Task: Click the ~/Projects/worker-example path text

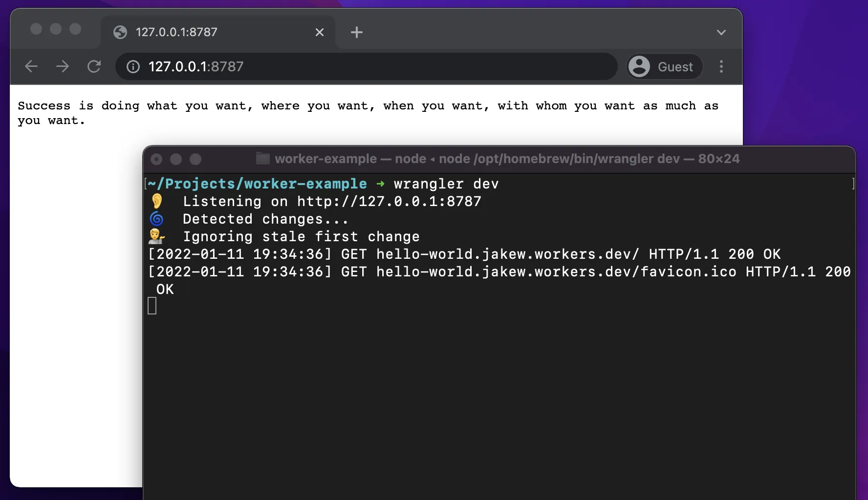Action: pyautogui.click(x=258, y=184)
